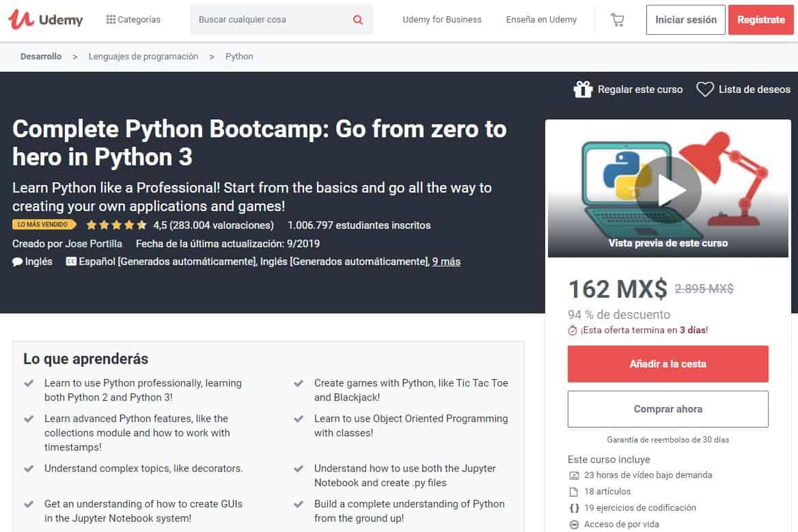Click the five-star rating icons
The height and width of the screenshot is (532, 798).
117,225
